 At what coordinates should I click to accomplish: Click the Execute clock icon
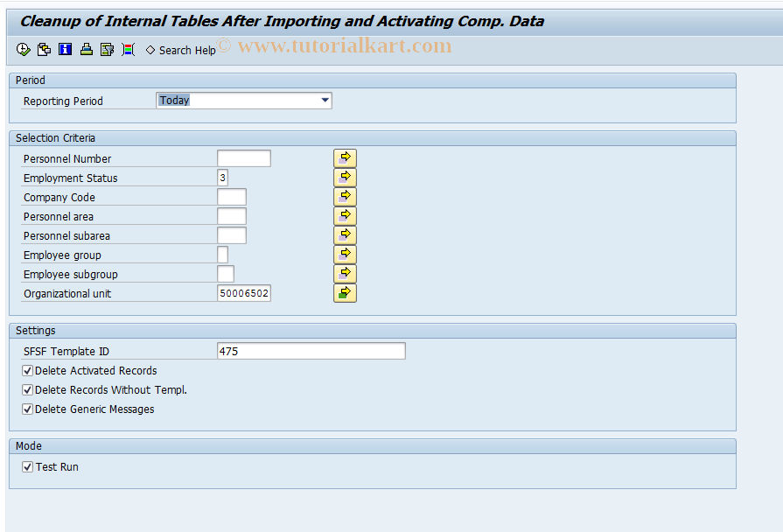coord(23,50)
